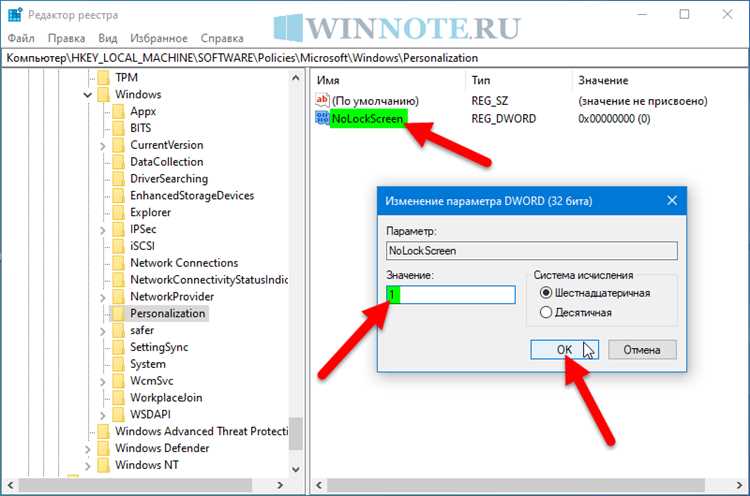Viewport: 750px width, 496px height.
Task: Click the Explorer folder icon
Action: click(x=118, y=212)
